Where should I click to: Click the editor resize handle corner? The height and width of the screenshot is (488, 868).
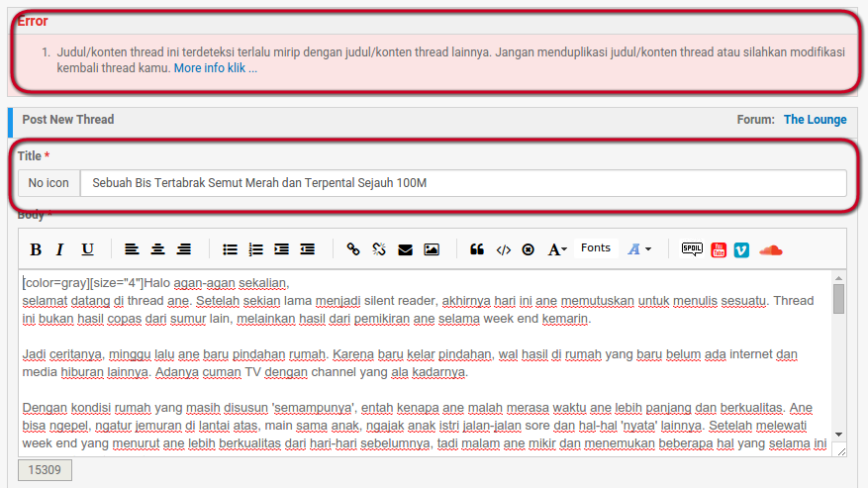point(841,451)
